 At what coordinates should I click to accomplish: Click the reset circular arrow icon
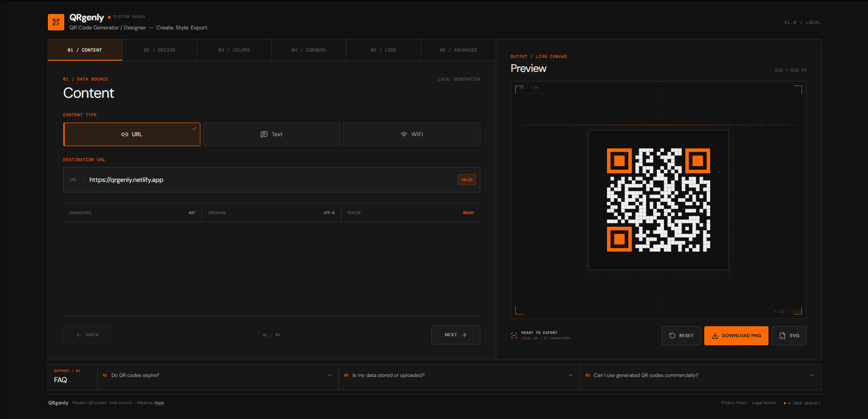672,336
